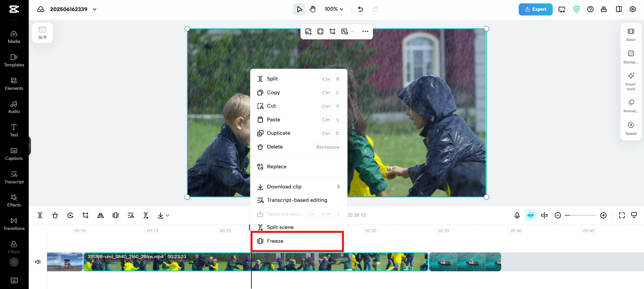This screenshot has height=289, width=644.
Task: Choose Replace from the context menu
Action: tap(299, 167)
